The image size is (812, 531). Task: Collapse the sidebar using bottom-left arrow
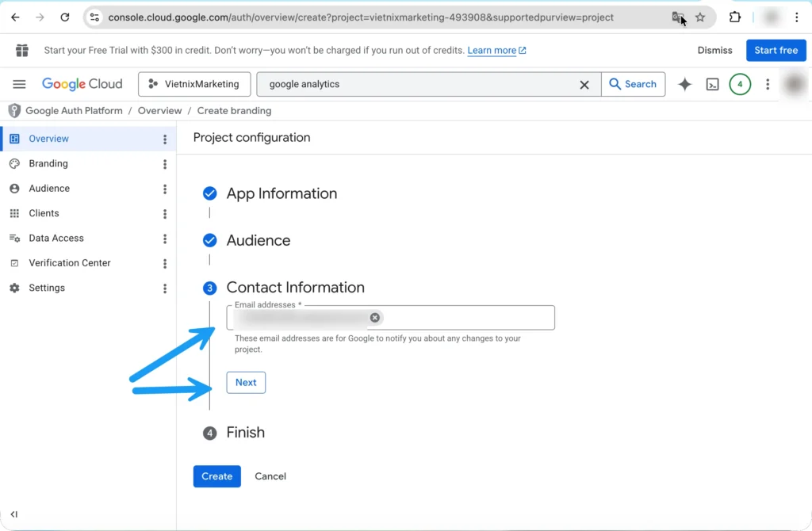coord(13,514)
